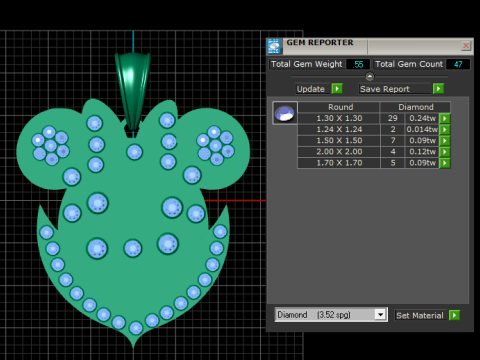Screen dimensions: 480x360
Task: Click the Diamond column header
Action: tap(416, 107)
